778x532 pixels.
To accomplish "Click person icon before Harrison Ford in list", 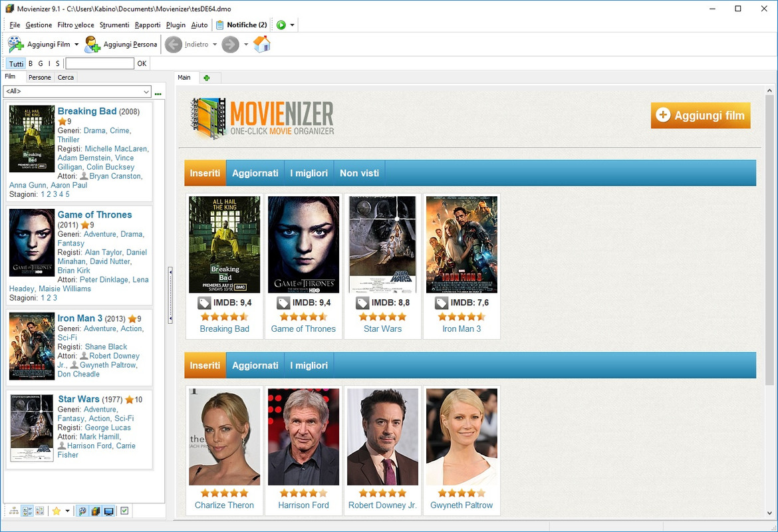I will tap(62, 446).
